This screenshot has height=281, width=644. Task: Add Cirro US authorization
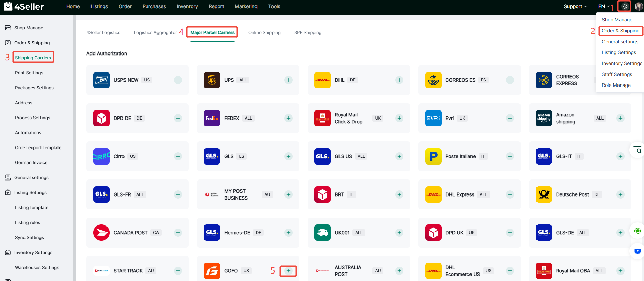(178, 156)
